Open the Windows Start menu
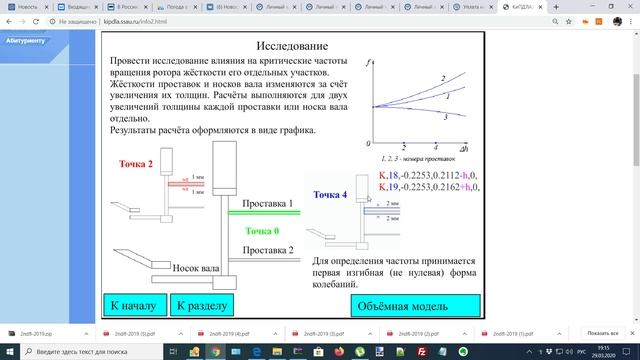The height and width of the screenshot is (360, 640). point(10,351)
